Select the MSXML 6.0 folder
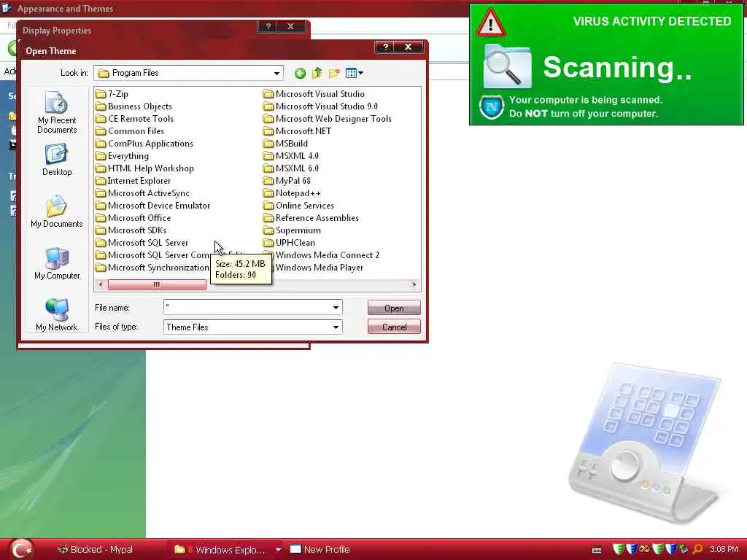This screenshot has height=560, width=747. pos(291,168)
